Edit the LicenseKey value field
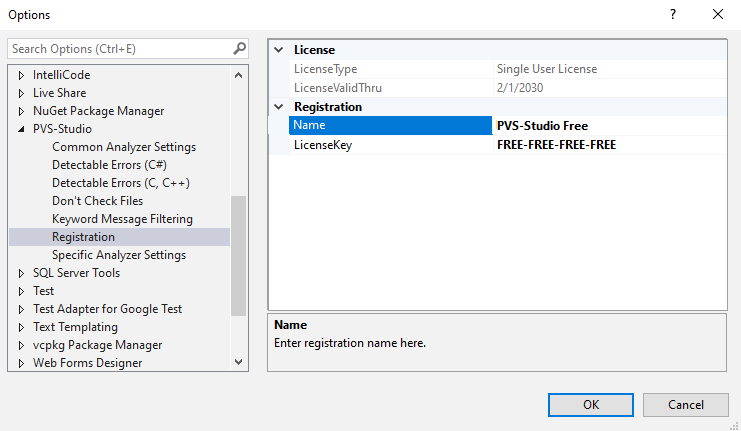Image resolution: width=741 pixels, height=431 pixels. coord(608,145)
